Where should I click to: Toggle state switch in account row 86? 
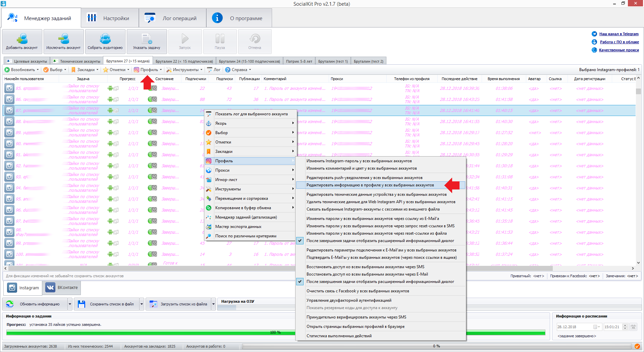coord(153,100)
